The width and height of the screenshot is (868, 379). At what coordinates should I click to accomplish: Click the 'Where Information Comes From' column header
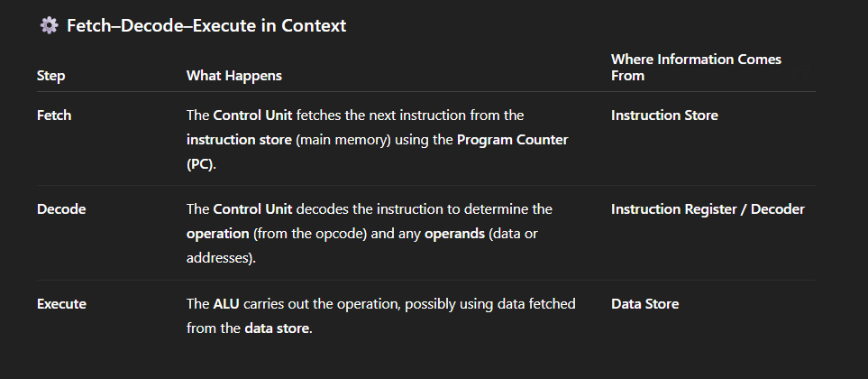695,68
